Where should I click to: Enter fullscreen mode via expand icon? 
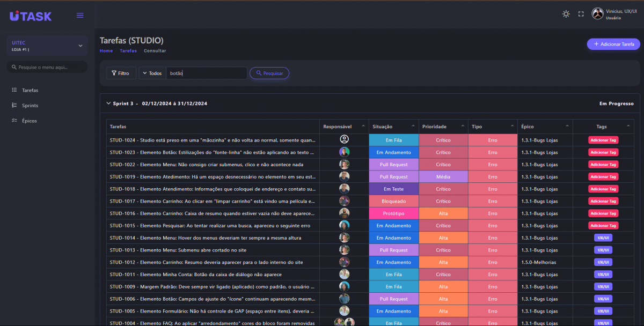tap(581, 14)
